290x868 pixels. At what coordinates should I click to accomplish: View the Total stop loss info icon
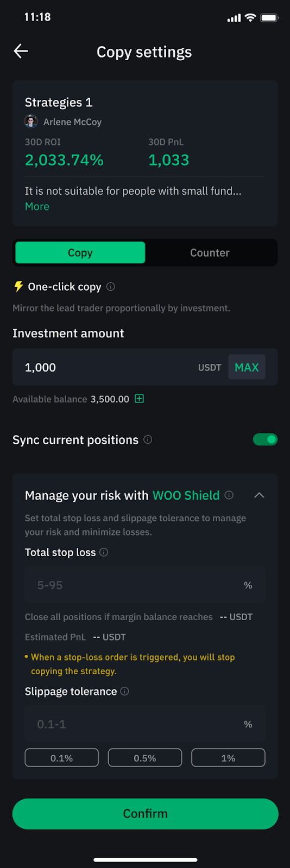tap(104, 552)
